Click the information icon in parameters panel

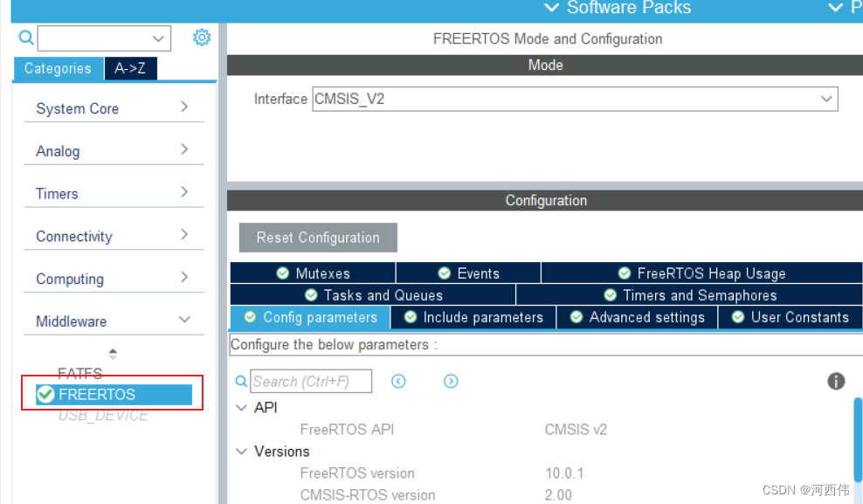point(836,381)
